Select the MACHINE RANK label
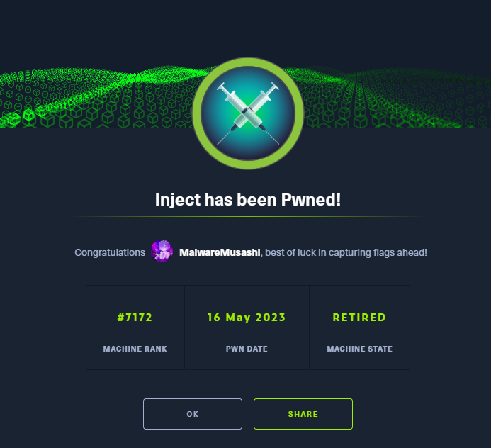Screen dimensions: 491x448 (135, 349)
